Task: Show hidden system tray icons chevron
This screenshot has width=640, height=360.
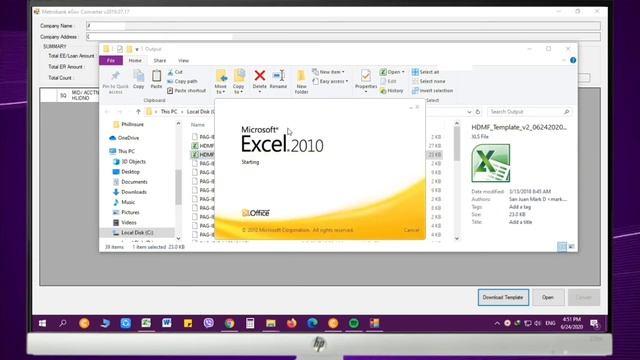Action: pos(497,323)
